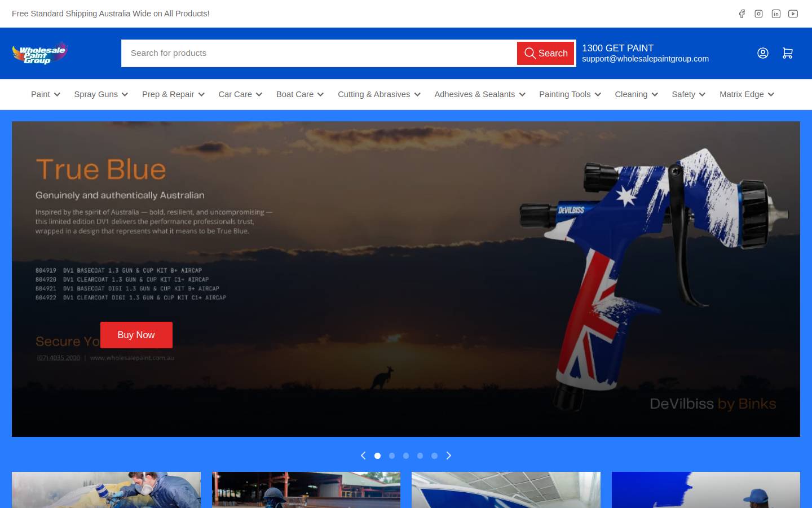Expand the Spray Guns menu

pos(101,94)
